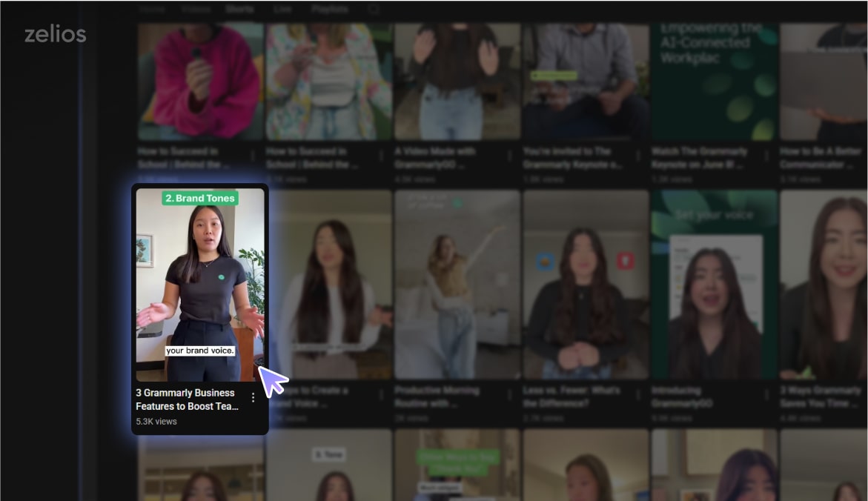Open the options menu for "Less vs. Fewer: What's the Difference?"
The width and height of the screenshot is (868, 501).
click(x=640, y=394)
